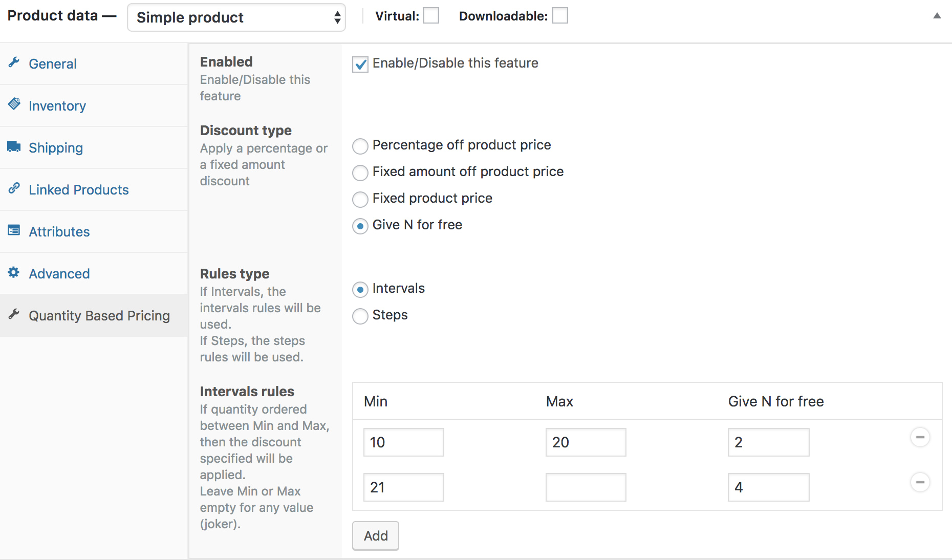
Task: Open the Linked Products tab
Action: (94, 189)
